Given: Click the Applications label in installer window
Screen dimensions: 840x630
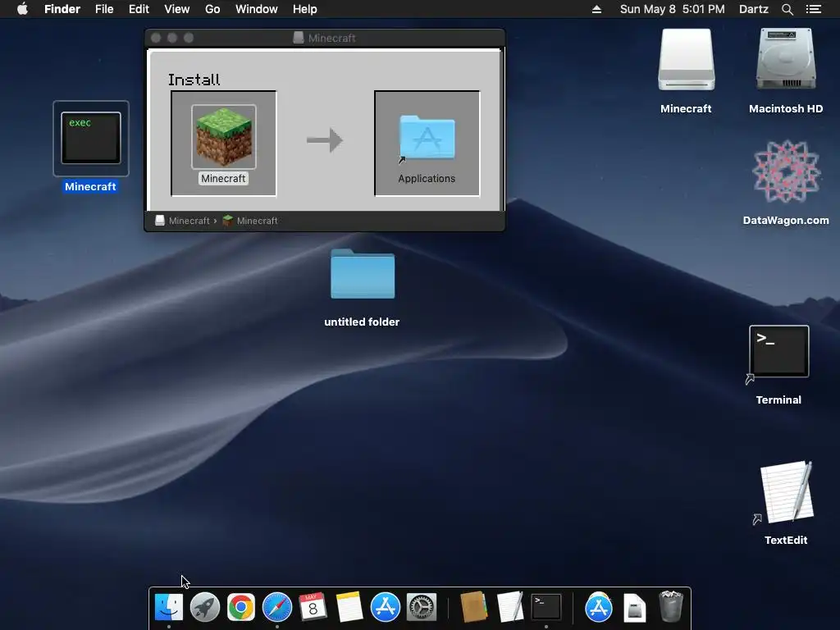Looking at the screenshot, I should pos(427,178).
